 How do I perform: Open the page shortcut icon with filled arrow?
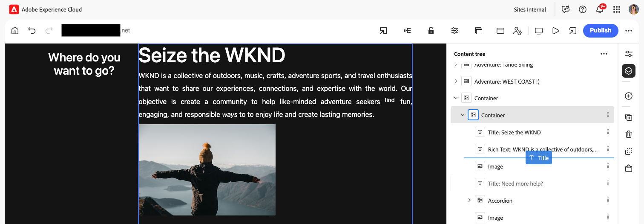click(383, 31)
